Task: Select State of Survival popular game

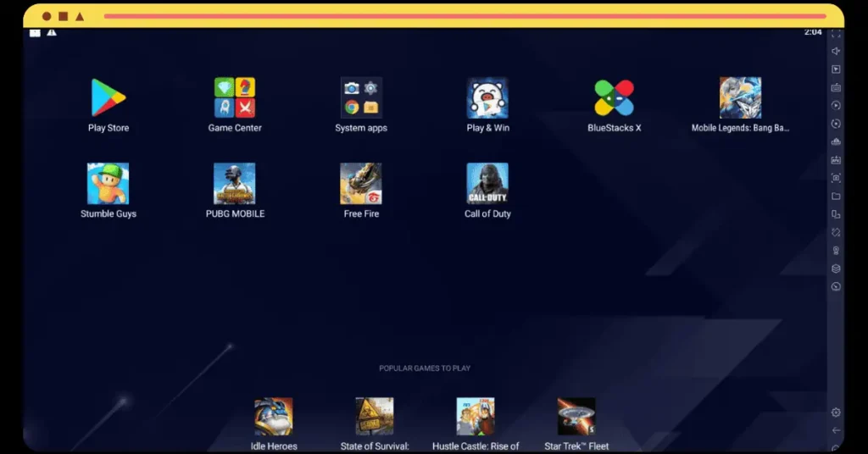Action: point(375,417)
